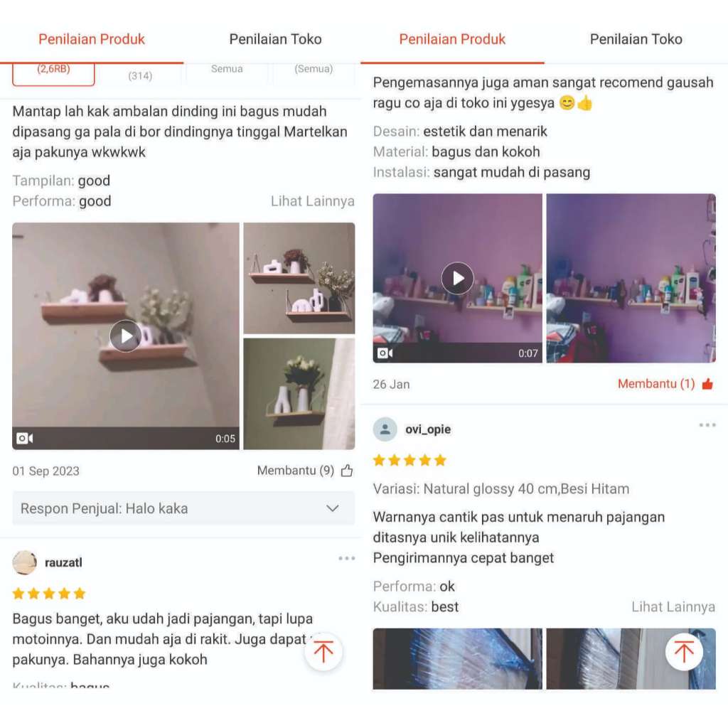
Task: Tap the left panel's scroll-to-top arrow
Action: click(x=323, y=651)
